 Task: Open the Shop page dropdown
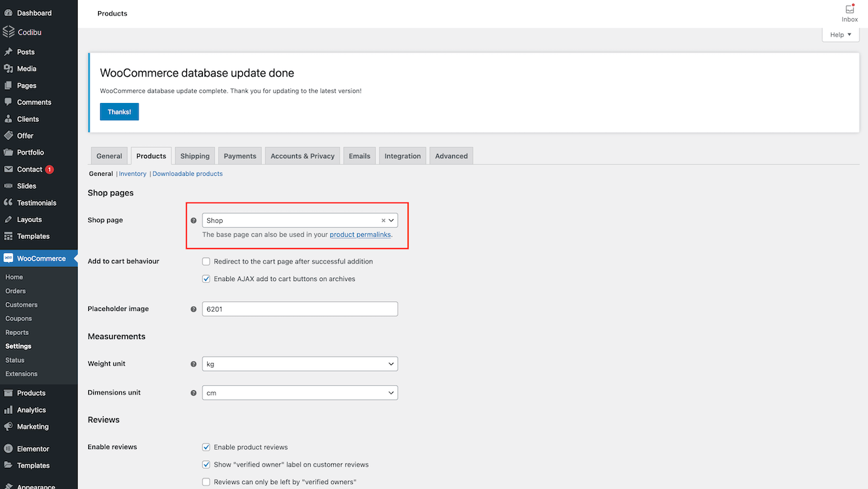[x=300, y=220]
